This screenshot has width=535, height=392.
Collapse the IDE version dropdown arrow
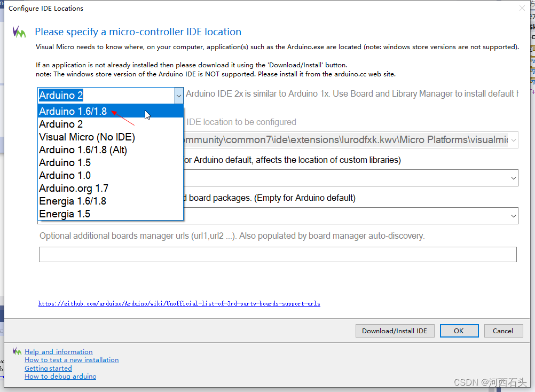(x=179, y=96)
